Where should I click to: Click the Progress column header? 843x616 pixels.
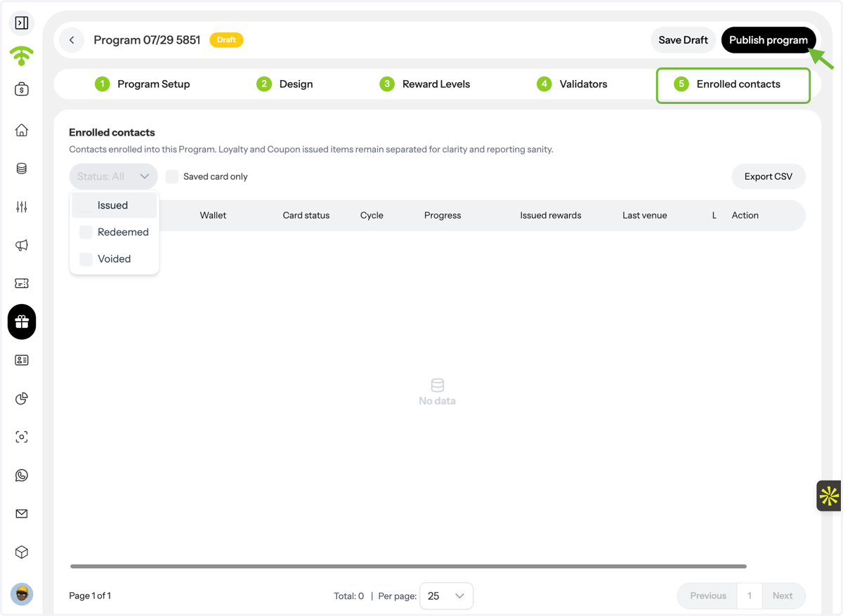pyautogui.click(x=443, y=216)
